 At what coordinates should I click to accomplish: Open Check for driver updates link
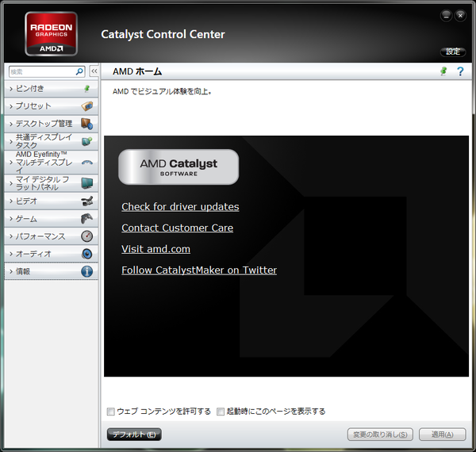(x=180, y=207)
